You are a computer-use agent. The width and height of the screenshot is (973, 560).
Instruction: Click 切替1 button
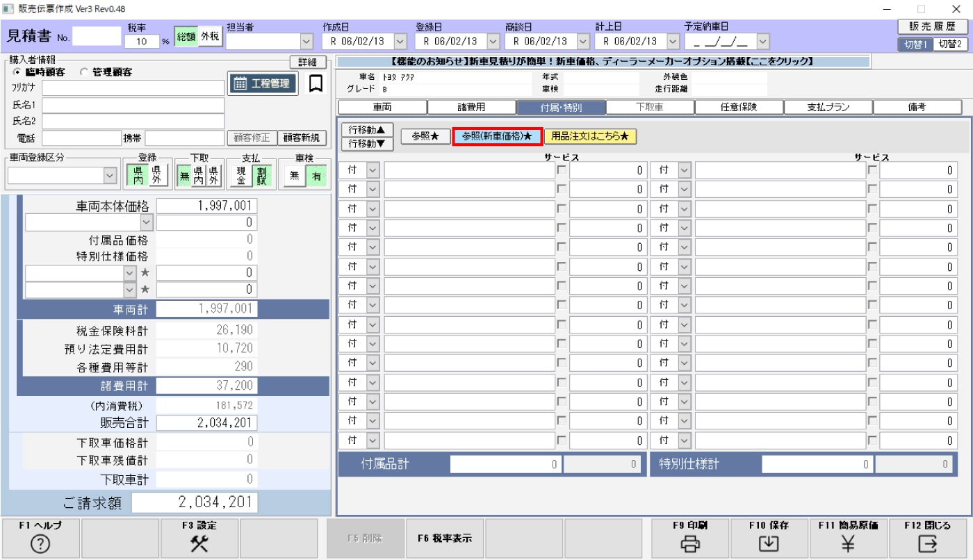click(915, 44)
